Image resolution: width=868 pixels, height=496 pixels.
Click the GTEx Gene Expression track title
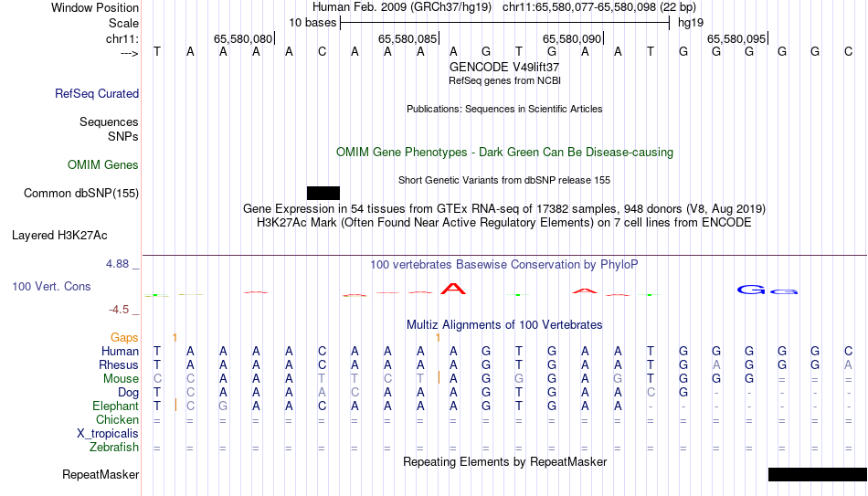click(504, 208)
